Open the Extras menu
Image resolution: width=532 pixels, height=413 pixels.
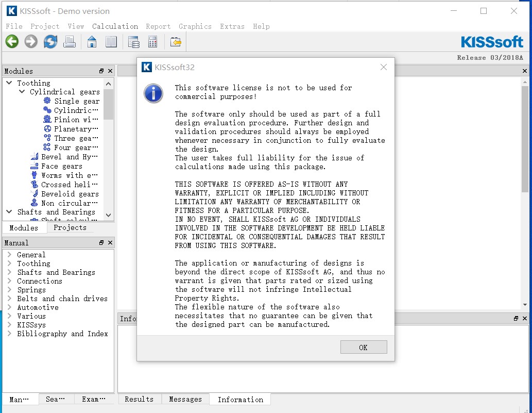pos(232,26)
